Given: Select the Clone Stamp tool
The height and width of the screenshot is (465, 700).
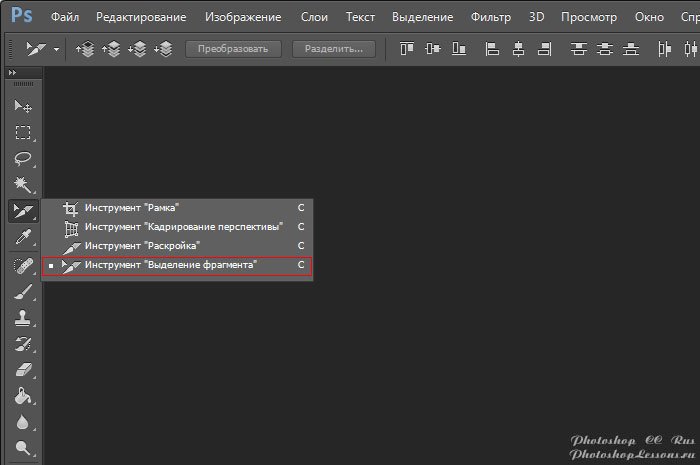Looking at the screenshot, I should pos(22,318).
